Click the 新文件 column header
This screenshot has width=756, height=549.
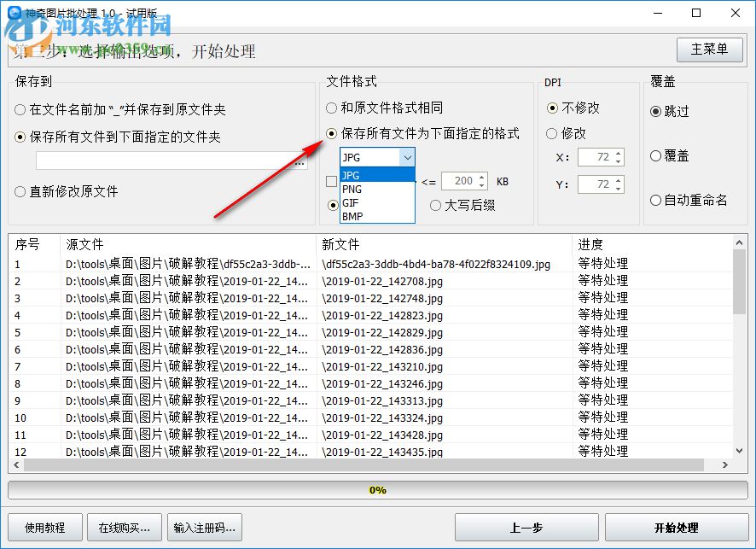(444, 244)
